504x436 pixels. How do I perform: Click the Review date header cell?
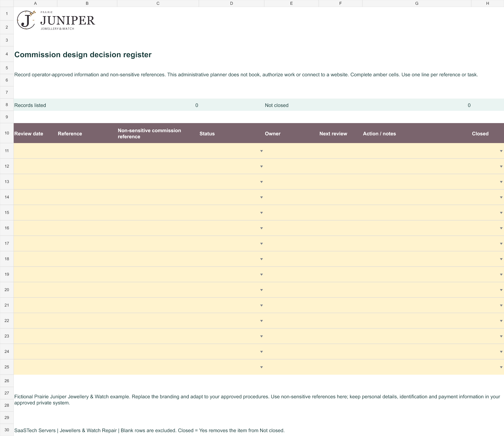click(x=35, y=133)
